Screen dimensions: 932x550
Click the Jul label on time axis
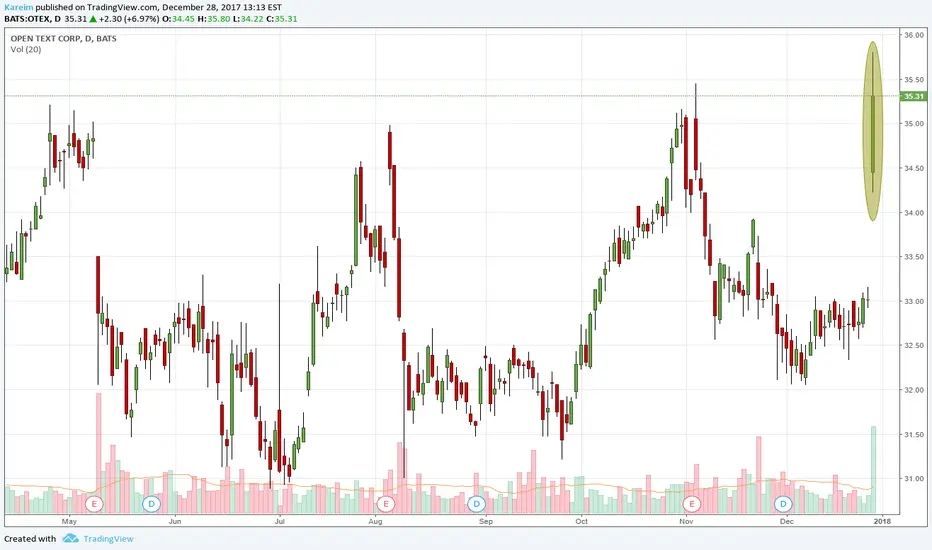point(279,521)
